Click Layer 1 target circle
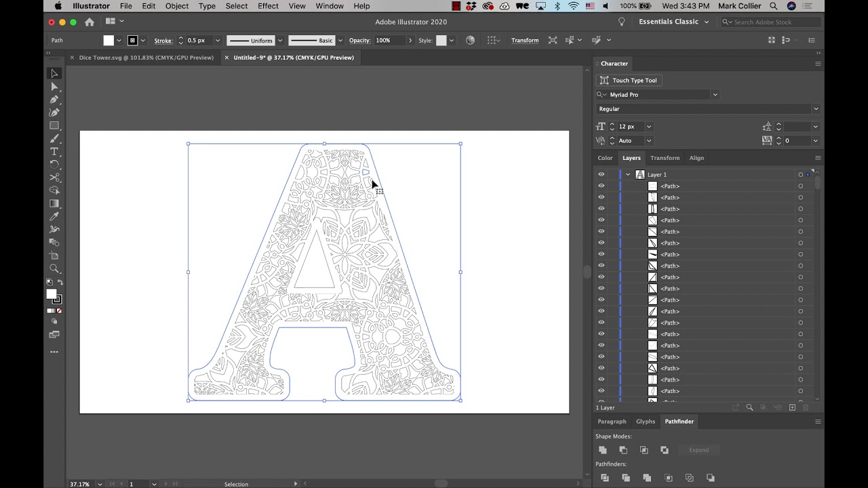This screenshot has width=868, height=488. pos(800,175)
